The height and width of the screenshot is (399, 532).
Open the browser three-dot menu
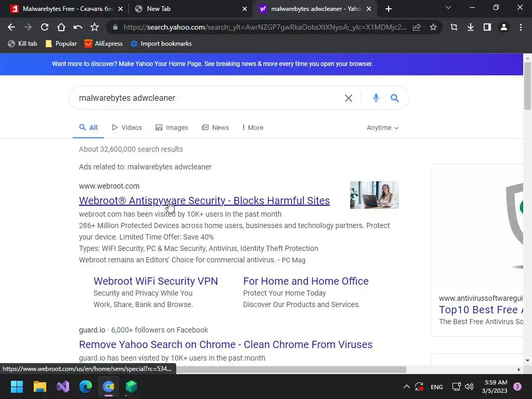(521, 27)
